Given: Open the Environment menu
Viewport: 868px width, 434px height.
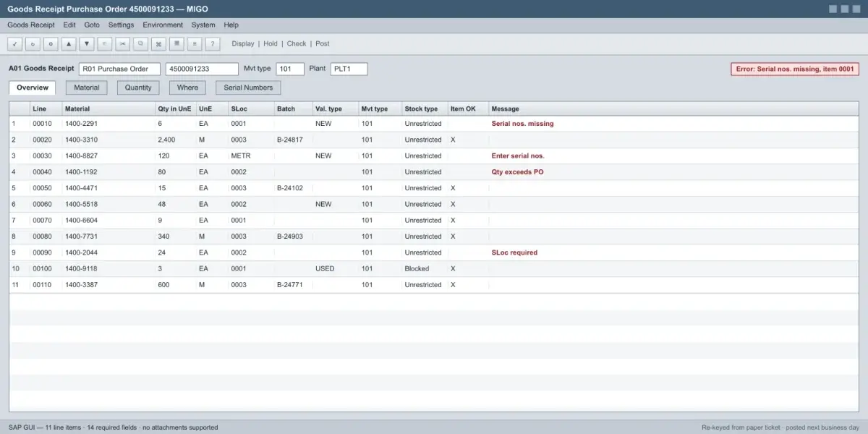Looking at the screenshot, I should pyautogui.click(x=163, y=25).
